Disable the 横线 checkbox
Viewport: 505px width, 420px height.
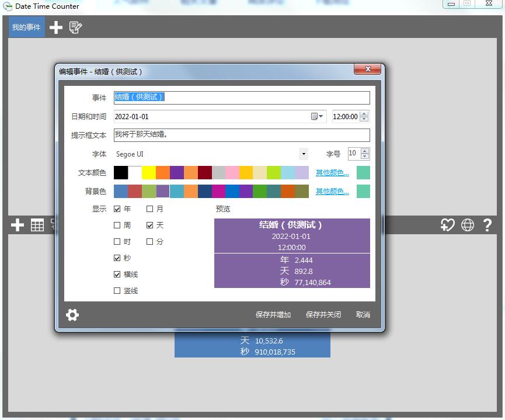(x=117, y=275)
